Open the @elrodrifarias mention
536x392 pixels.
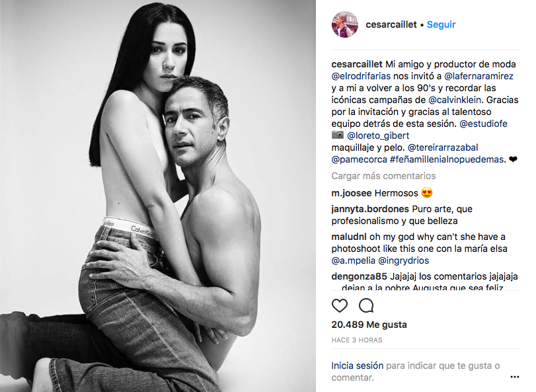(361, 76)
